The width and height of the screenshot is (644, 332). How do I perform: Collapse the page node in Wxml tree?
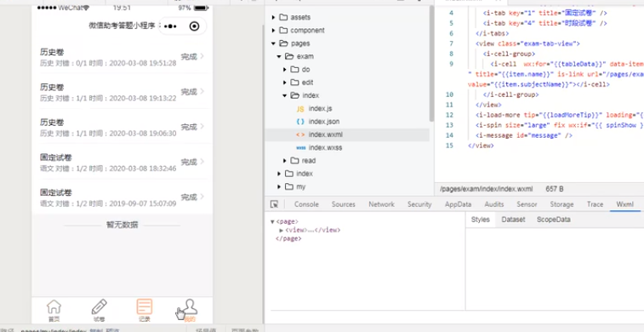pyautogui.click(x=272, y=221)
